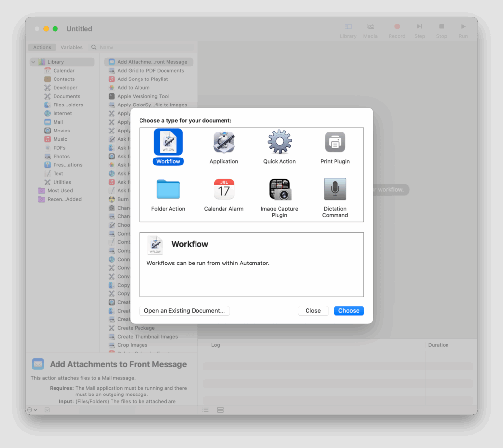Select Create Thumbnail Images action

tap(148, 337)
